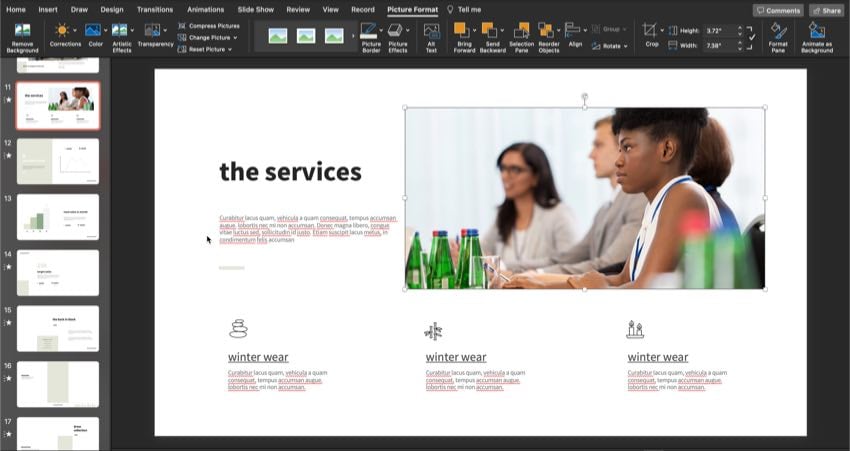Click Animate as Background icon
Viewport: 850px width, 451px height.
click(x=817, y=37)
